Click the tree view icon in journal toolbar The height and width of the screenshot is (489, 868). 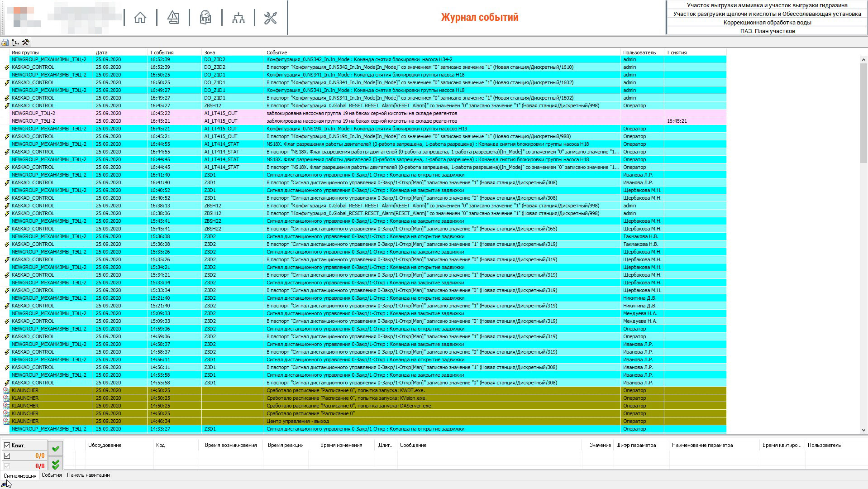[15, 43]
